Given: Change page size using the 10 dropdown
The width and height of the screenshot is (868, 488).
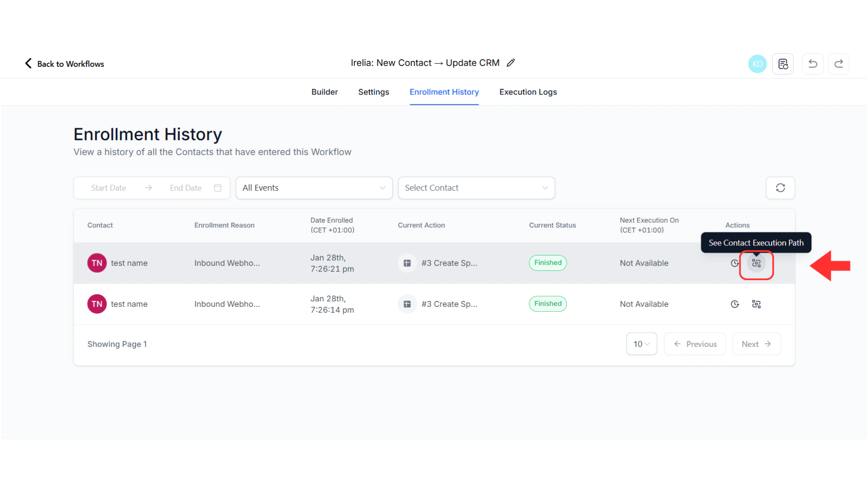Looking at the screenshot, I should [641, 344].
